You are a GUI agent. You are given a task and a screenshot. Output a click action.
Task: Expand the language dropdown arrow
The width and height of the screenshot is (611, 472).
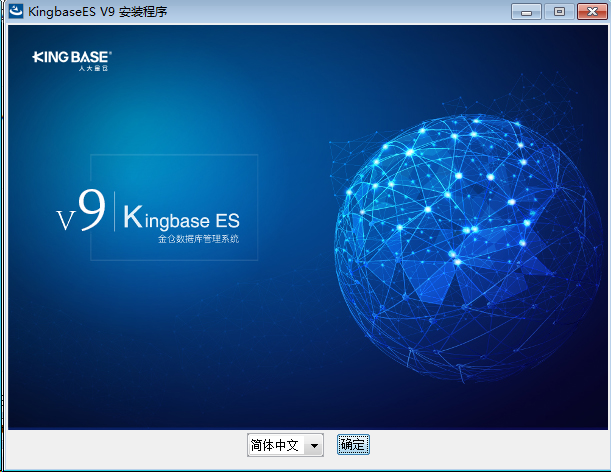pos(314,446)
